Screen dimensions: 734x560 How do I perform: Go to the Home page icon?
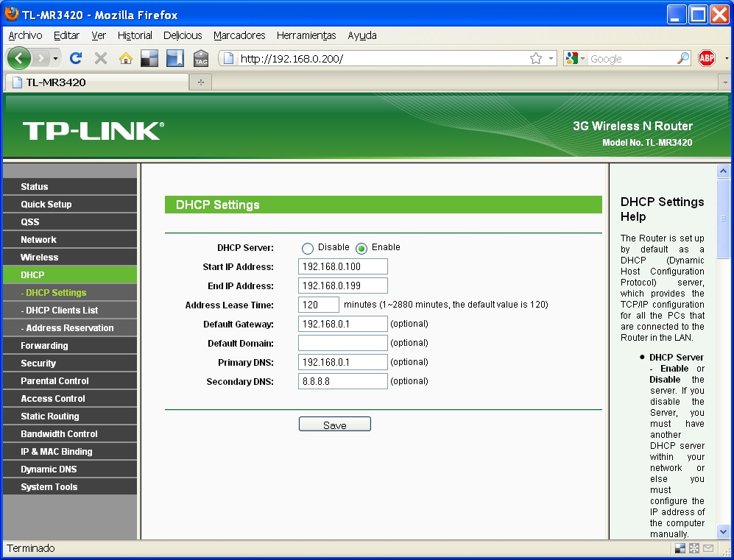coord(125,58)
